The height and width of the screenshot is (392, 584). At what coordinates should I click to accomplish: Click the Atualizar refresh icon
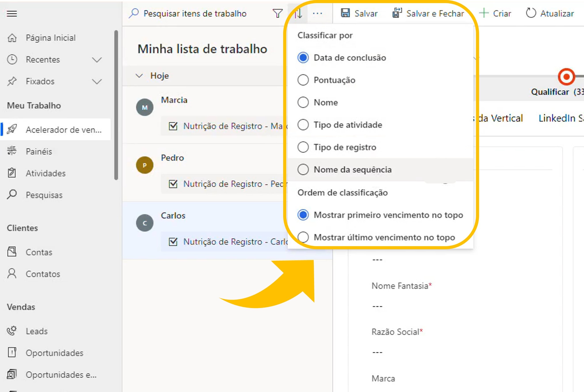tap(531, 13)
